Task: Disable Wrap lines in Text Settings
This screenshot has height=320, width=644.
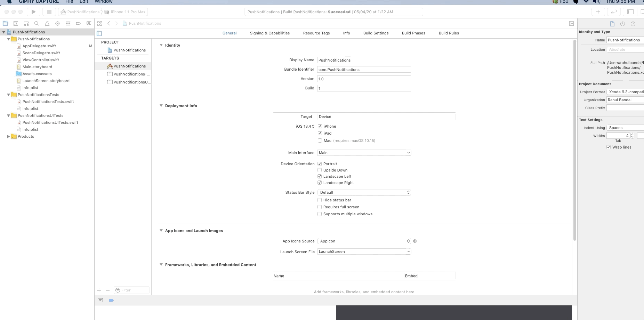Action: pos(609,147)
